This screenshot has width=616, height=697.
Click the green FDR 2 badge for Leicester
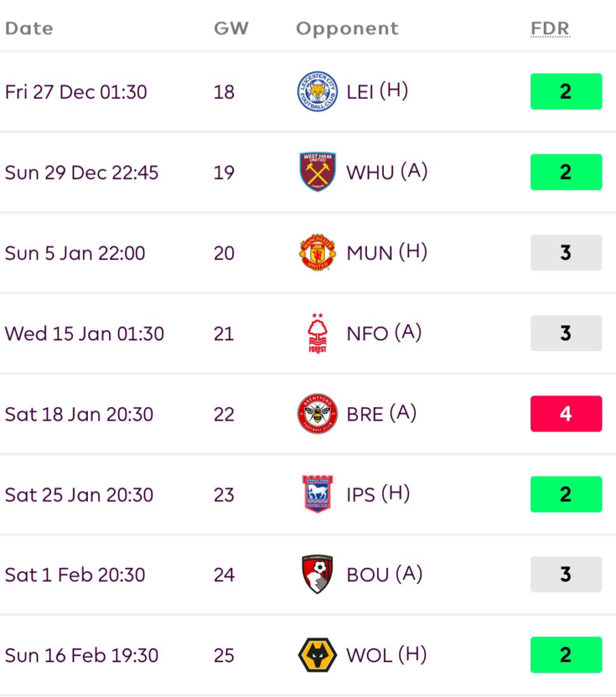pos(566,92)
